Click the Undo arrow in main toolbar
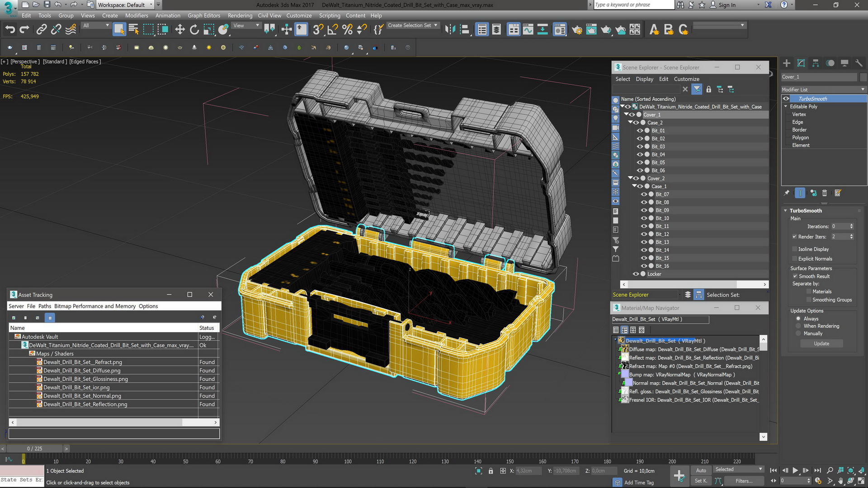868x488 pixels. (x=10, y=30)
